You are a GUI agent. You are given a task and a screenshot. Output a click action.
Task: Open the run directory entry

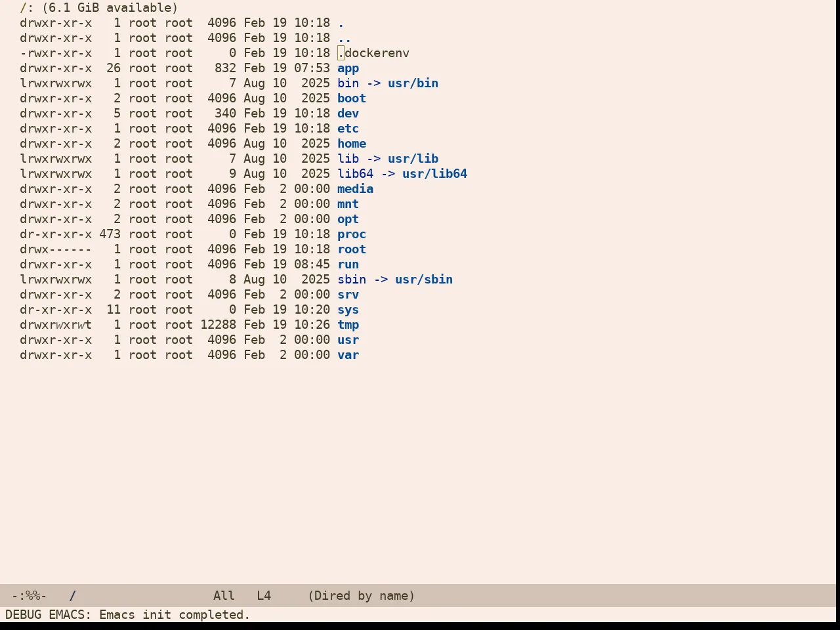pyautogui.click(x=348, y=264)
